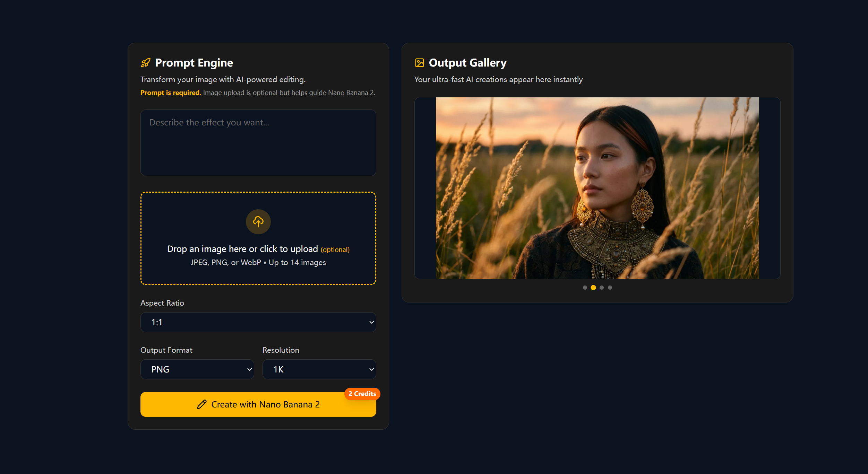Focus the prompt description text area

258,143
